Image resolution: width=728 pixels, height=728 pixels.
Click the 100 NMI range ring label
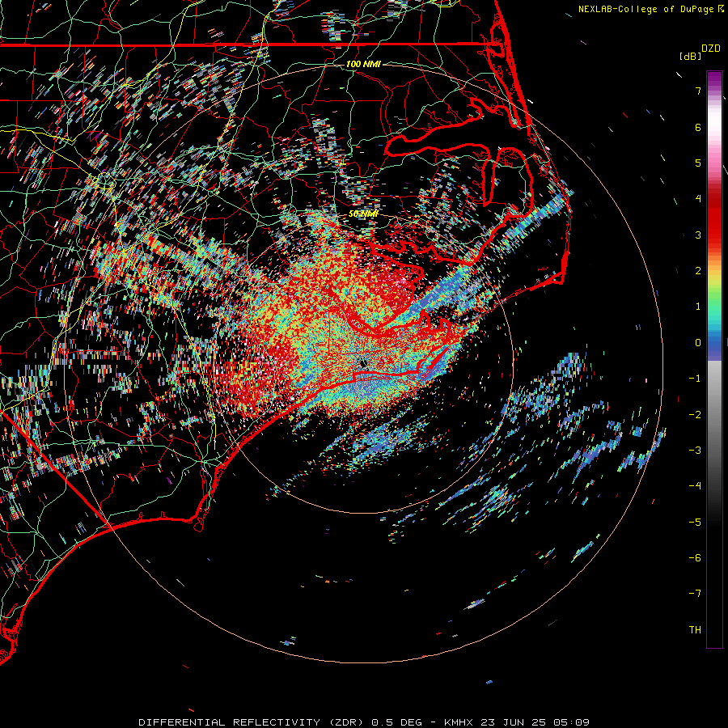coord(363,64)
